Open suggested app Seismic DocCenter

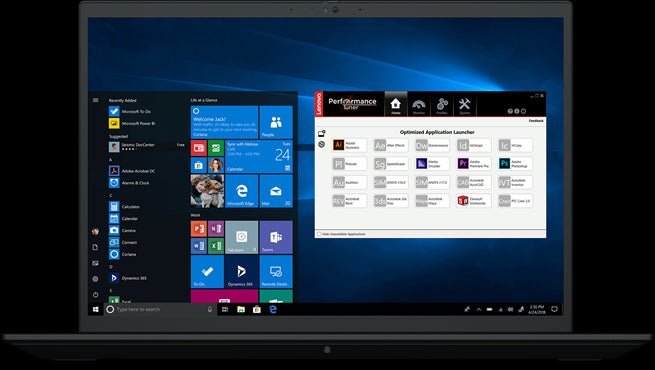pyautogui.click(x=146, y=147)
